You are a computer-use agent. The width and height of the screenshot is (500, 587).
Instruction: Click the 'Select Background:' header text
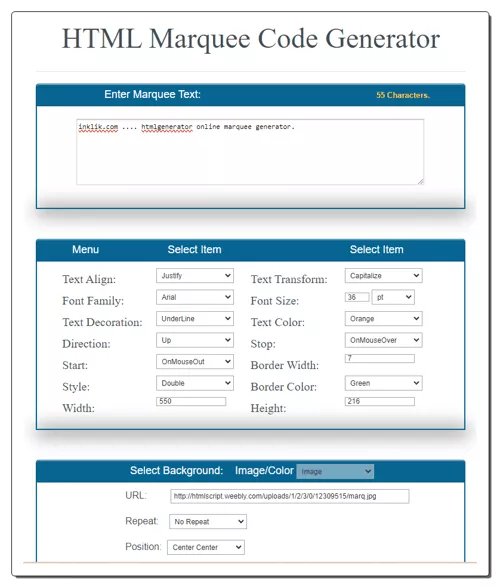[177, 471]
